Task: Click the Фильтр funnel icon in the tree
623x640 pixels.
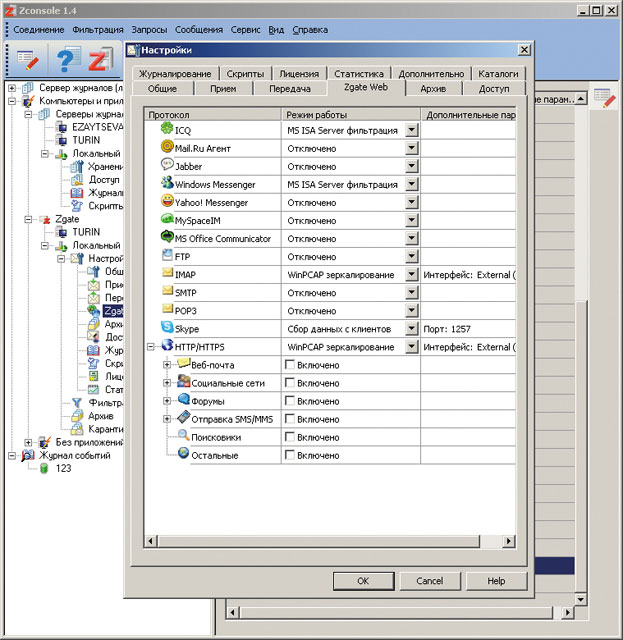Action: (77, 403)
